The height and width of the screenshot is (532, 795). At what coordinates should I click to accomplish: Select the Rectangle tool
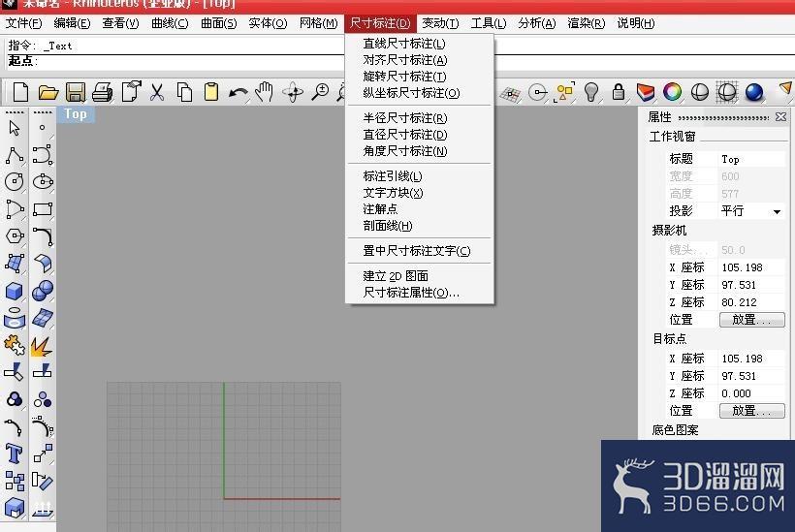pyautogui.click(x=43, y=209)
